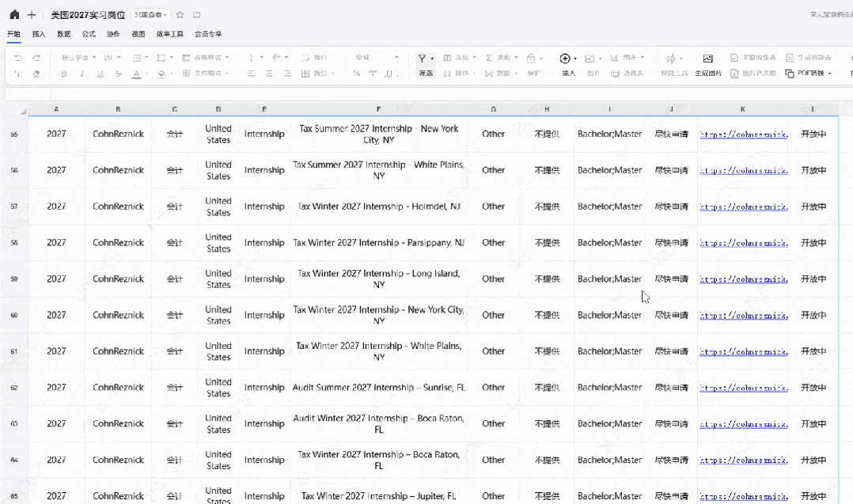
Task: Star the document as favorite
Action: coord(180,15)
